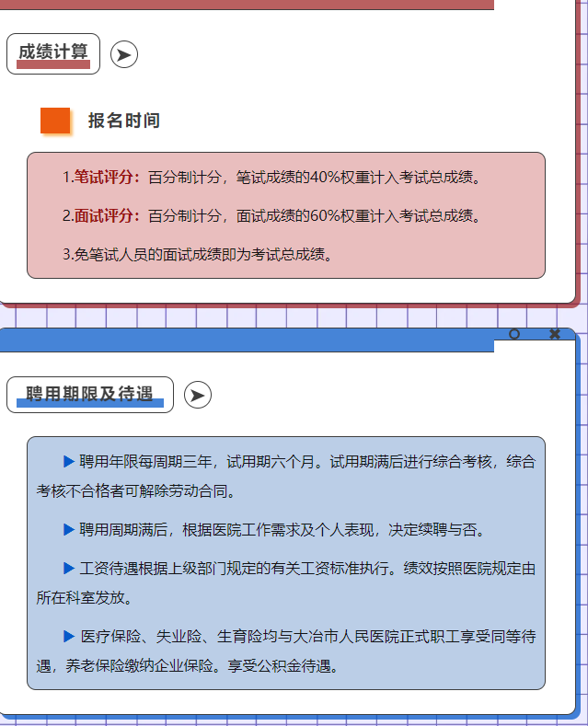Click the text 绩效按照医院规定由
Image resolution: width=588 pixels, height=726 pixels.
pyautogui.click(x=469, y=568)
